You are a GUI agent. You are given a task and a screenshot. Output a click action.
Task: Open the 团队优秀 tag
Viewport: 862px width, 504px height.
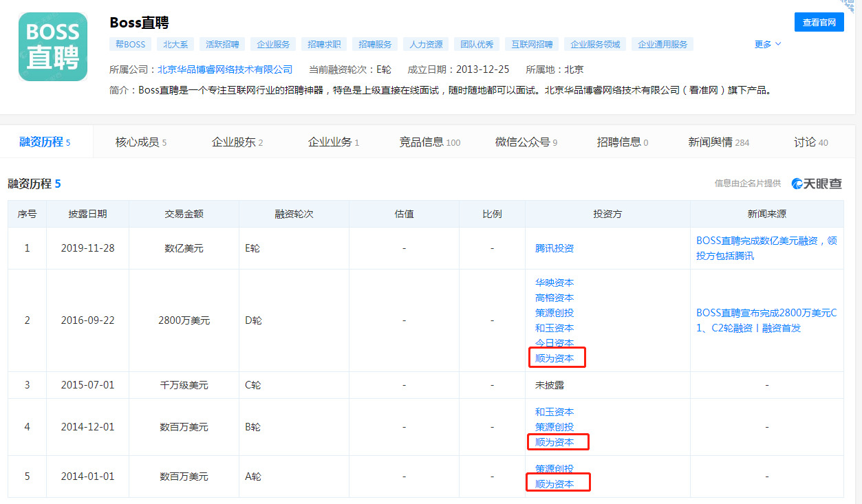click(477, 44)
